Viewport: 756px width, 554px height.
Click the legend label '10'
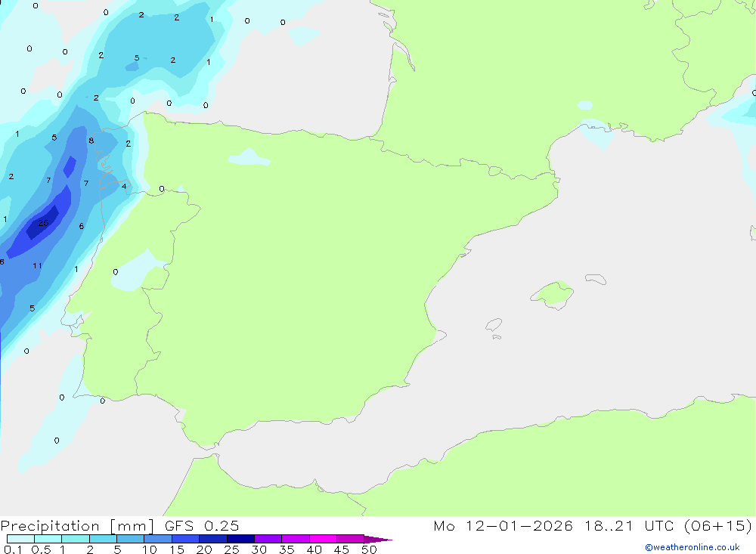click(150, 549)
